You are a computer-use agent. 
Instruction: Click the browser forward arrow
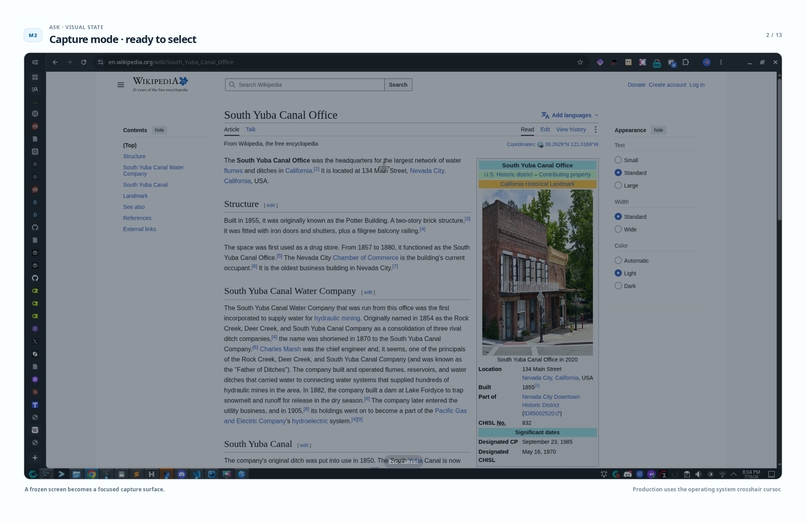[69, 62]
